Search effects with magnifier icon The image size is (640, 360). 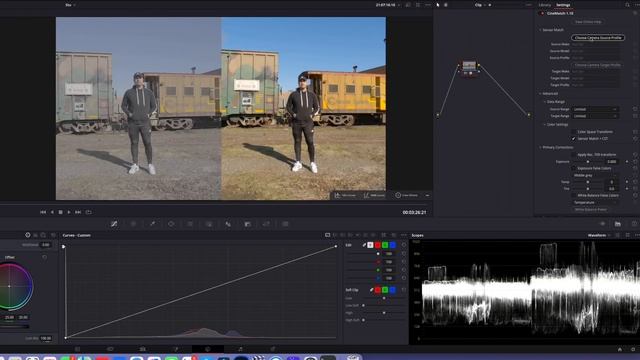627,5
